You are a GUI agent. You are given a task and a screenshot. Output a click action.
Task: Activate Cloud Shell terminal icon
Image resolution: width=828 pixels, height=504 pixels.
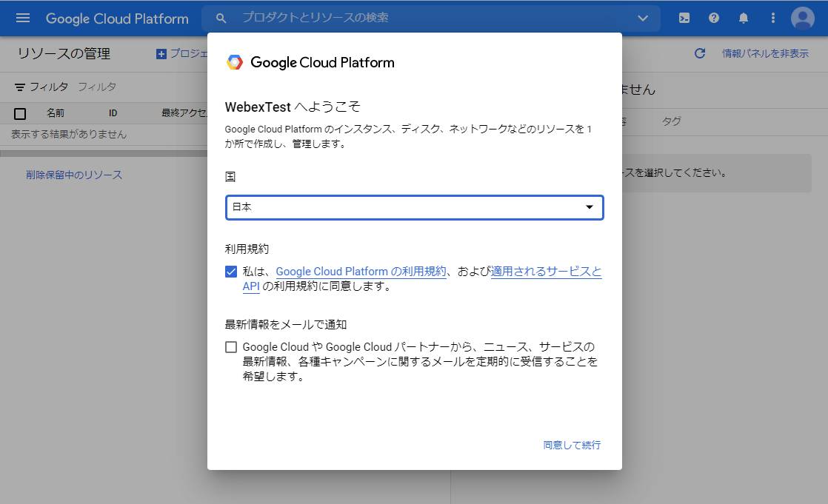(x=684, y=19)
